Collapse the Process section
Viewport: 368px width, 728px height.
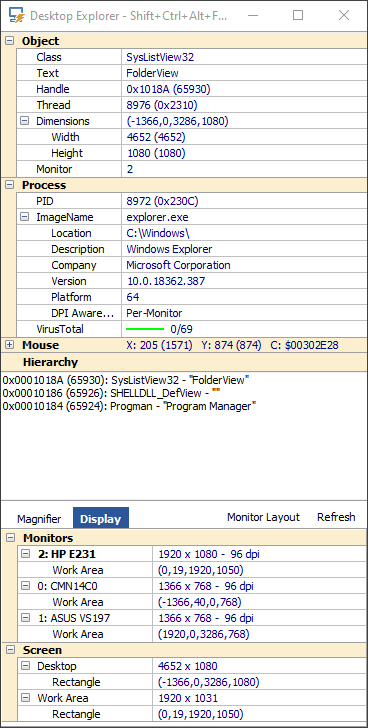9,185
